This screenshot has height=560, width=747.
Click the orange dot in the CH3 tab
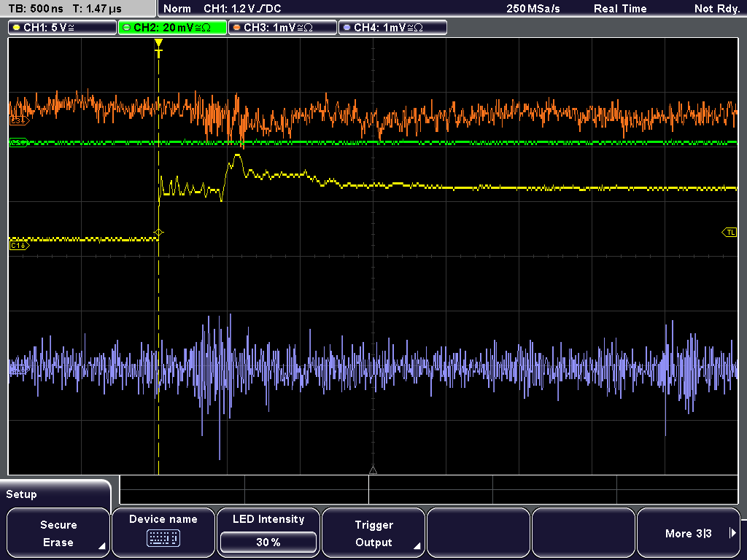coord(237,28)
